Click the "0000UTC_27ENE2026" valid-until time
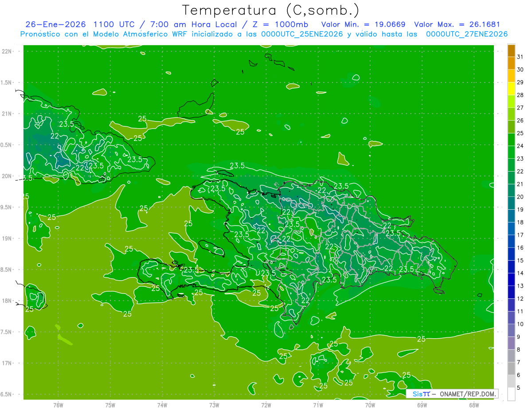This screenshot has height=411, width=532. [467, 34]
